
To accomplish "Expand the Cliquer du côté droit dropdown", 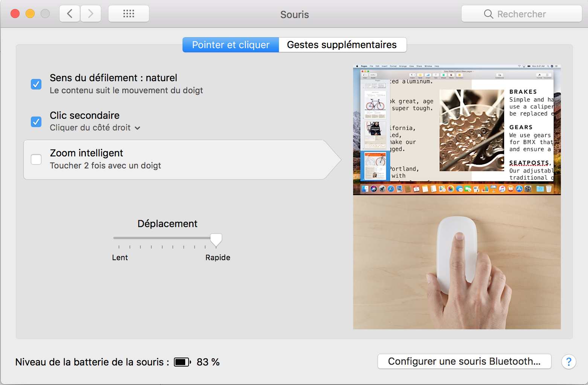I will point(95,128).
